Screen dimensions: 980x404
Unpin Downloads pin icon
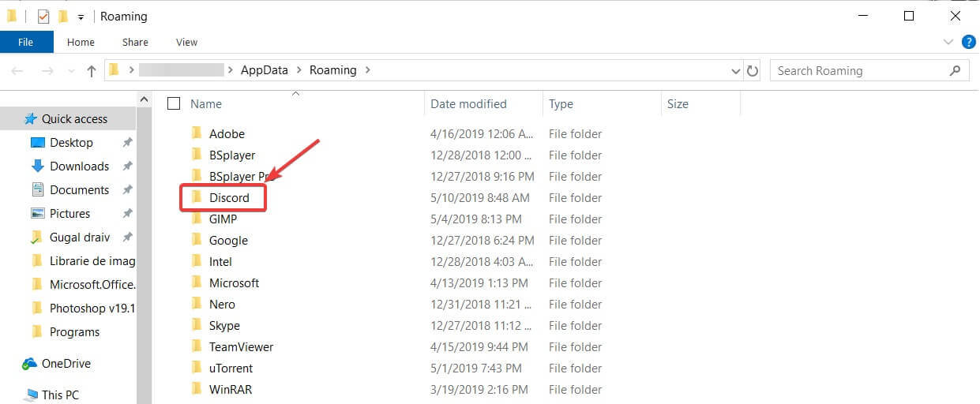[x=127, y=166]
